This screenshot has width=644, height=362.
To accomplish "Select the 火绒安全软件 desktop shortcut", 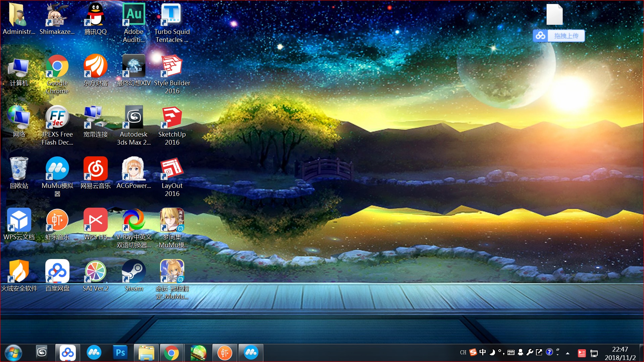I will (19, 276).
